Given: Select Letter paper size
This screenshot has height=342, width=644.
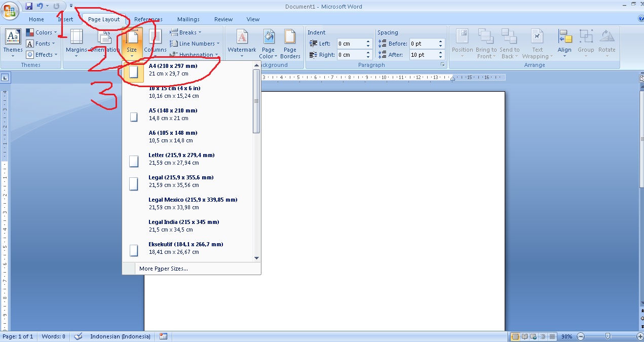Looking at the screenshot, I should [188, 159].
